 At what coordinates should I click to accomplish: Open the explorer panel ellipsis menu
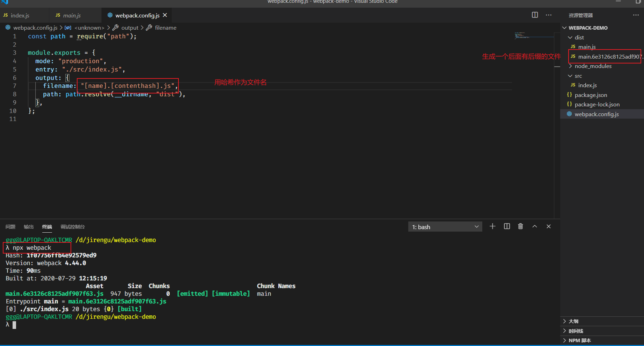coord(636,15)
